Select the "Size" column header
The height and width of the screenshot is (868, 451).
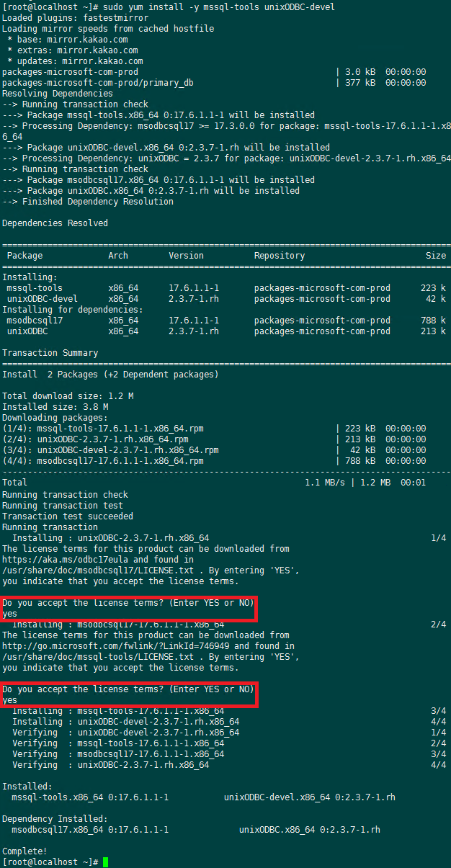point(435,256)
